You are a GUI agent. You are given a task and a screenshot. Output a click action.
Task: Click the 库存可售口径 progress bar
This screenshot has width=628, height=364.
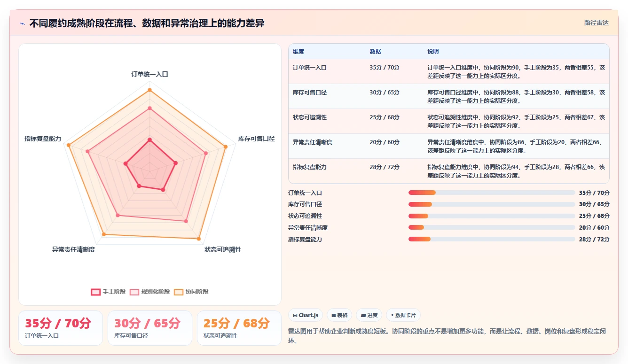point(492,204)
